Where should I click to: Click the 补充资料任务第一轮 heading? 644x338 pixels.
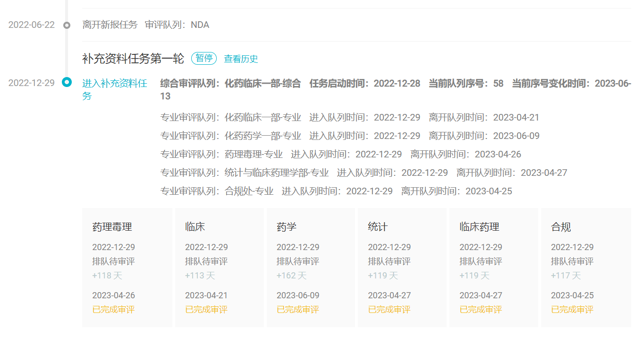[x=133, y=59]
